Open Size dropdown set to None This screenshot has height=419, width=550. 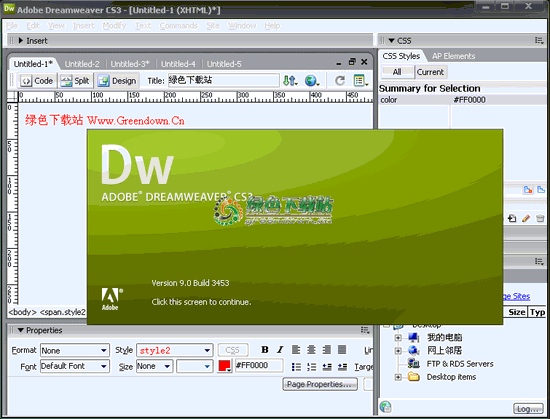pos(154,366)
